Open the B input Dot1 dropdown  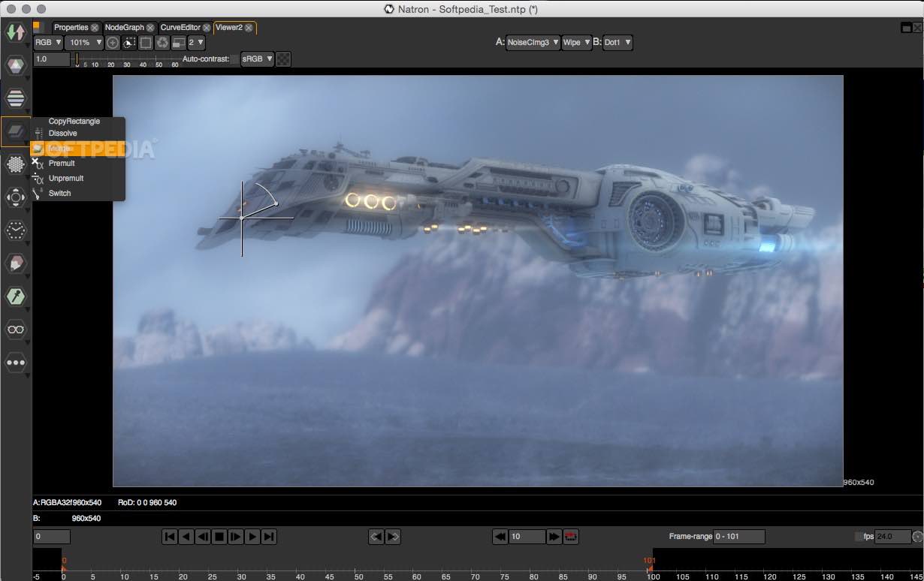point(618,42)
